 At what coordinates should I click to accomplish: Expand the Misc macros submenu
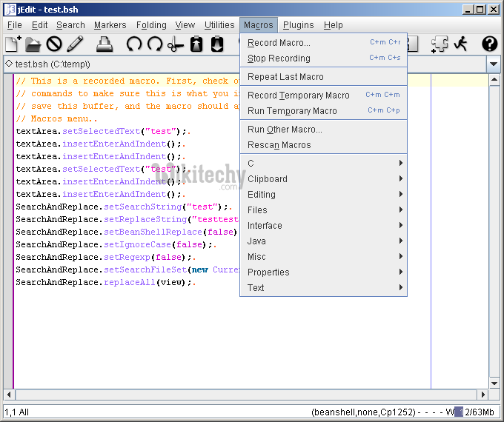[x=324, y=257]
